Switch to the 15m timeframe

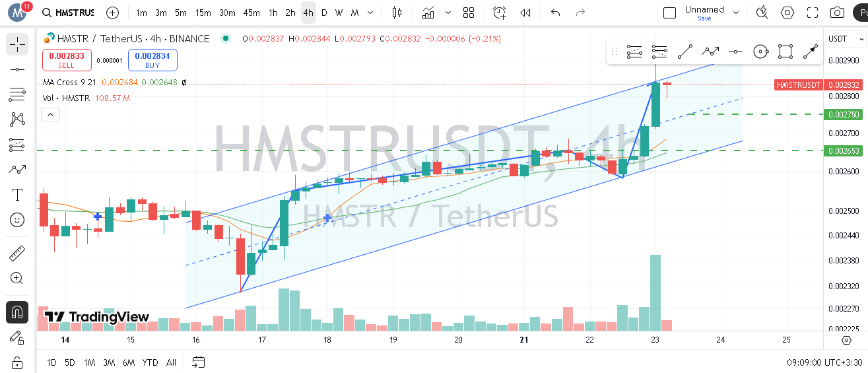tap(203, 13)
